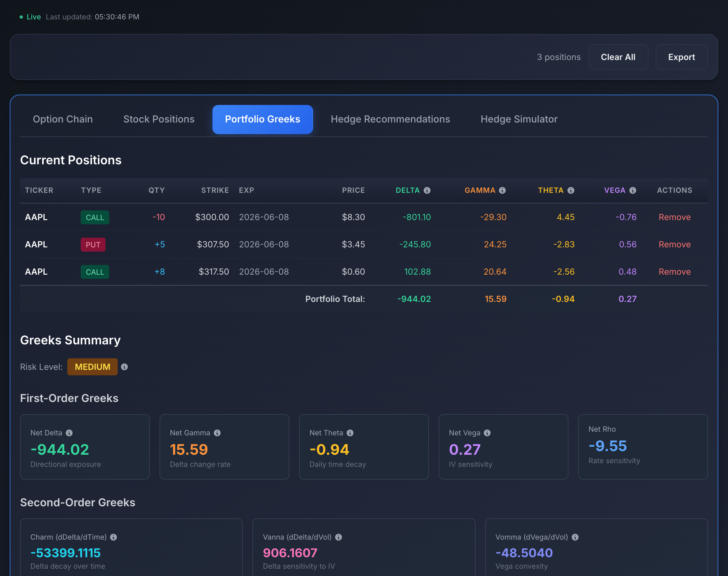Screen dimensions: 728x576
Task: Click the -29.30 gamma cell
Action: point(493,217)
